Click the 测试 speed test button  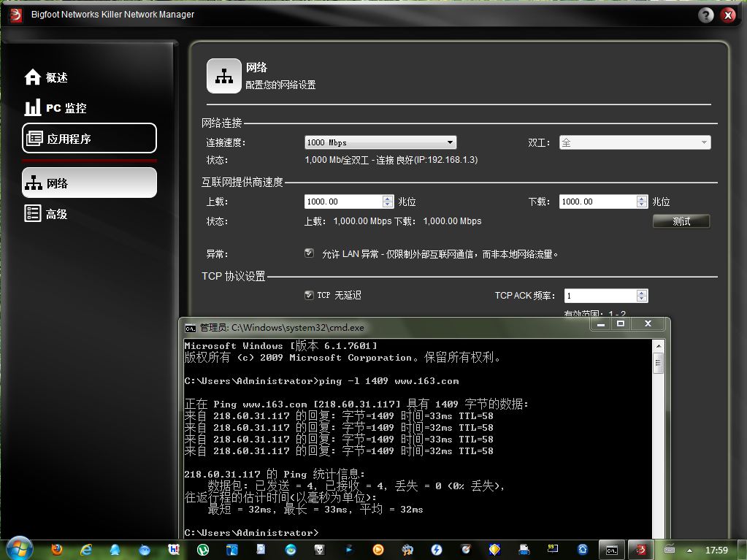(x=681, y=221)
